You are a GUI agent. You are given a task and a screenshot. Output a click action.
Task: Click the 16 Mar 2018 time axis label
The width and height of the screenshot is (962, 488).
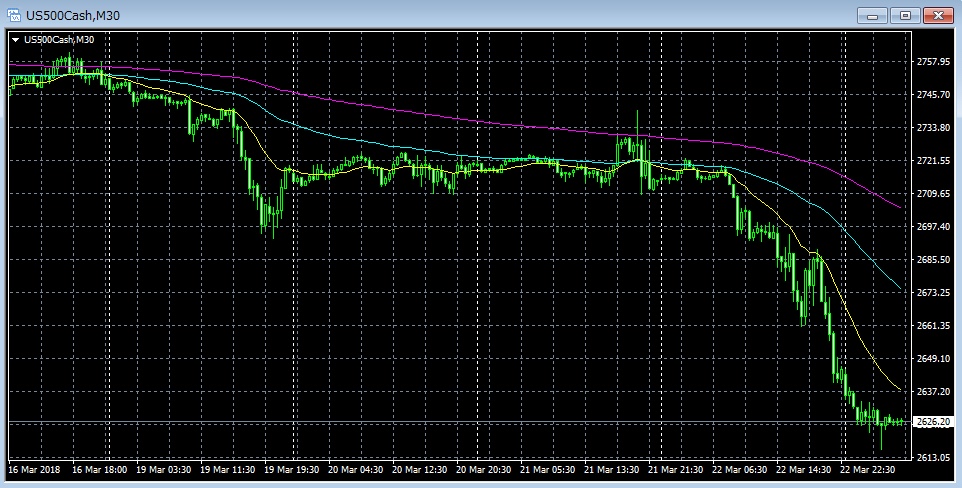[35, 468]
